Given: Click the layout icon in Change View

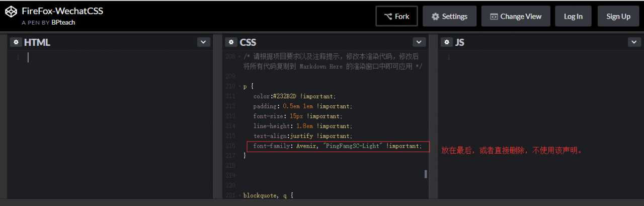Looking at the screenshot, I should (x=494, y=17).
